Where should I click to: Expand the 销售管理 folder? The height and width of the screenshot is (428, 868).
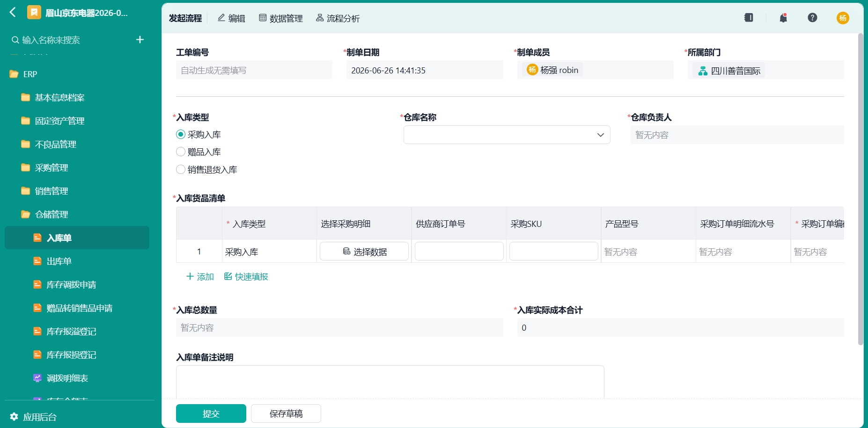coord(26,191)
